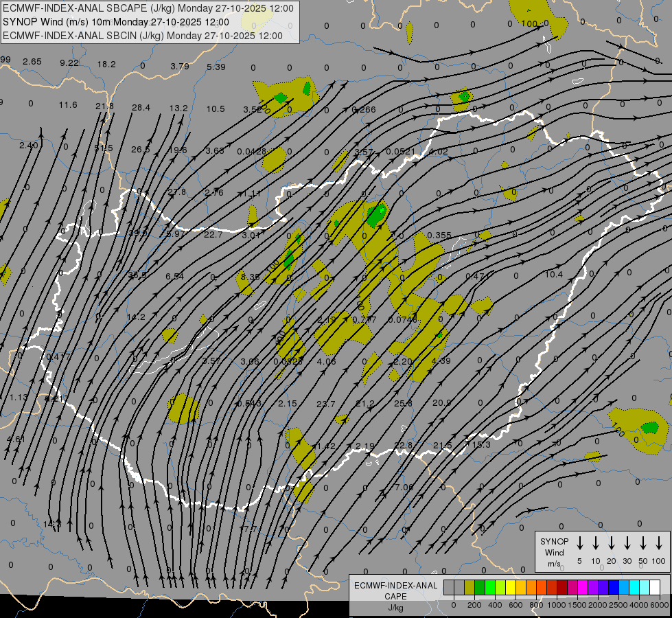Pick the dark red CAPE legend swatch
This screenshot has width=672, height=618.
coord(562,587)
